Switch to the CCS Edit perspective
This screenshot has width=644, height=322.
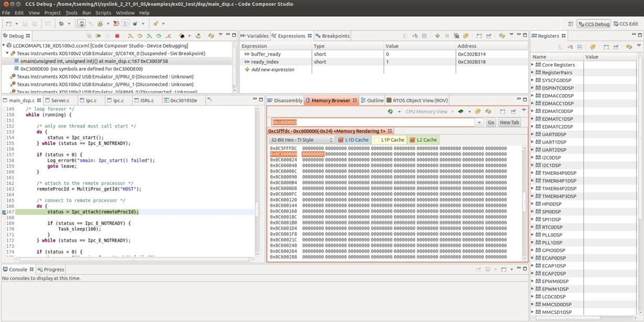(x=626, y=24)
